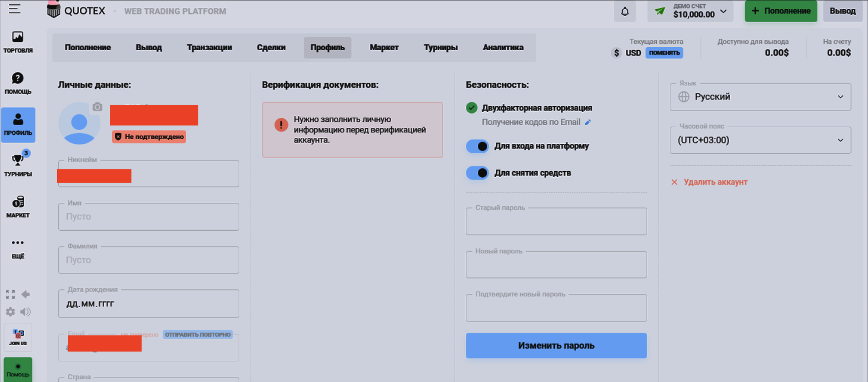Click Изменить пароль button

(x=556, y=346)
